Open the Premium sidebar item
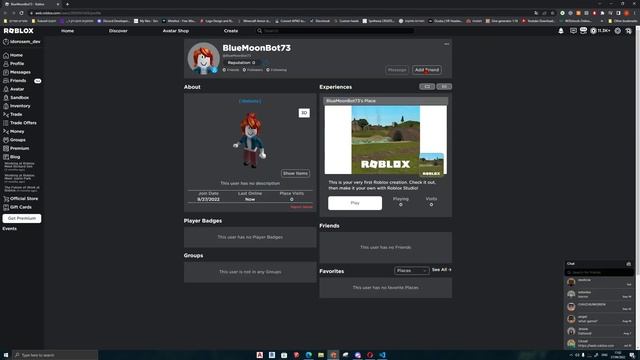Image resolution: width=640 pixels, height=360 pixels. pos(16,149)
